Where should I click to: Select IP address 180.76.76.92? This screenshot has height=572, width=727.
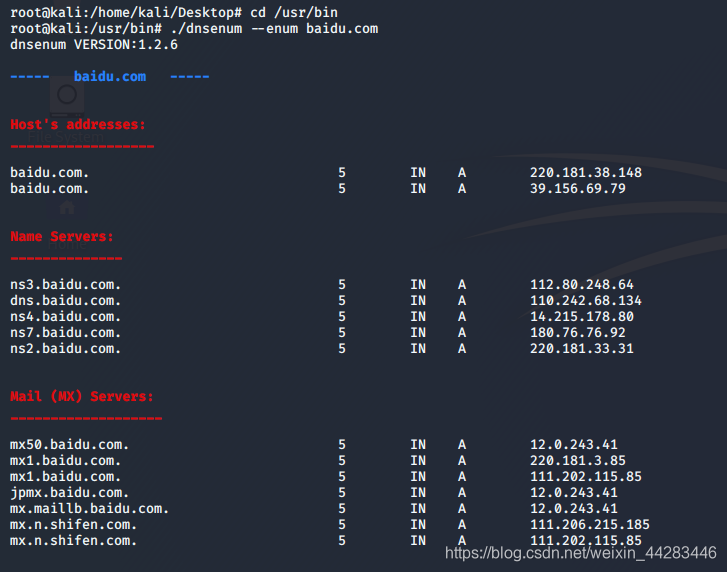578,332
